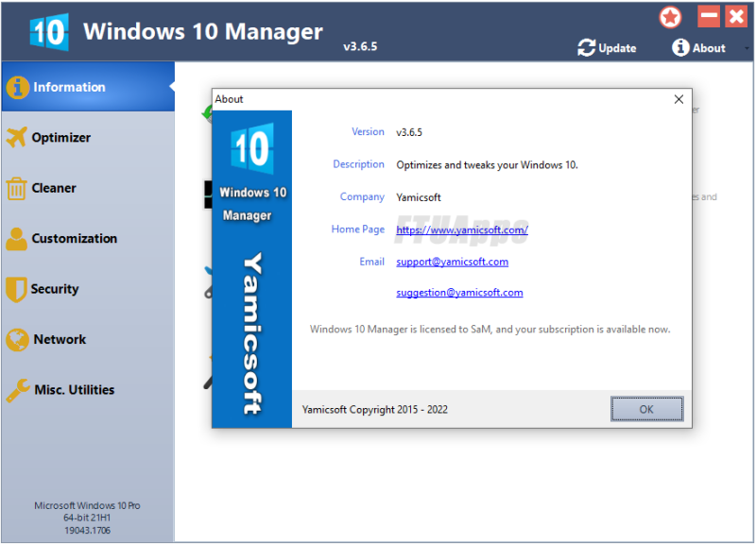Click the Information 'i' icon
This screenshot has height=544, width=756.
(17, 87)
